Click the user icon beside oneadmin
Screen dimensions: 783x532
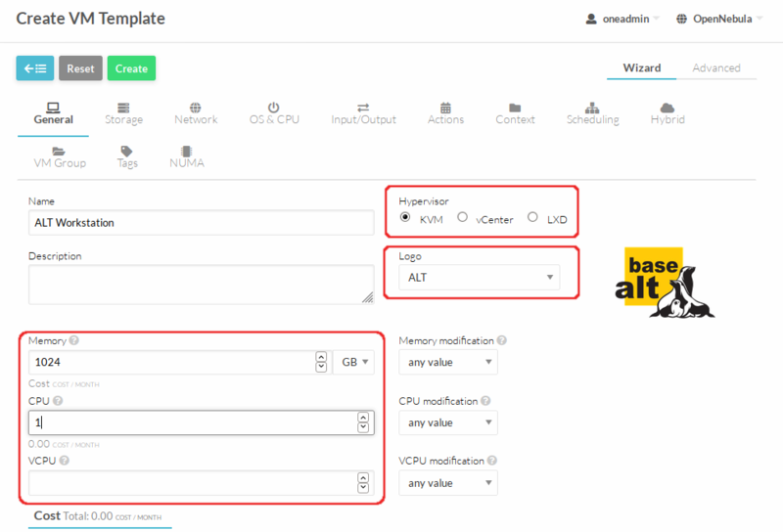(x=591, y=19)
